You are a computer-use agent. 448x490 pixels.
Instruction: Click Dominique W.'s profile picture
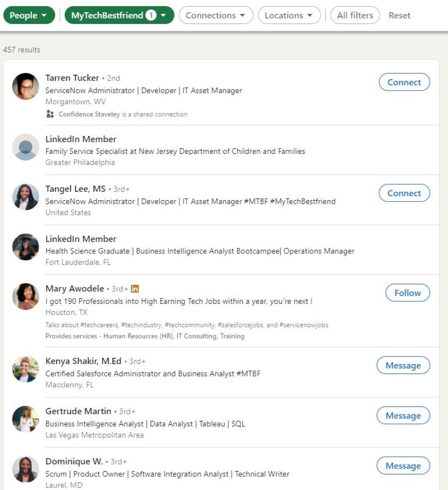(x=25, y=470)
